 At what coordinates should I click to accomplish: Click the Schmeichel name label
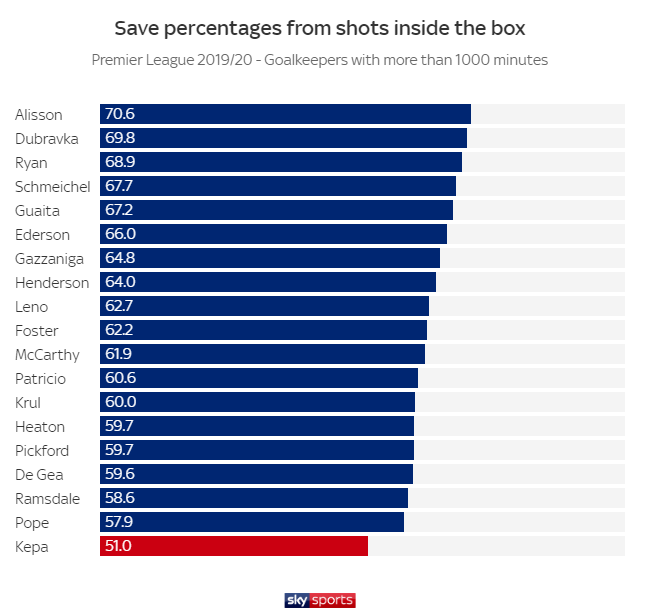pos(53,186)
